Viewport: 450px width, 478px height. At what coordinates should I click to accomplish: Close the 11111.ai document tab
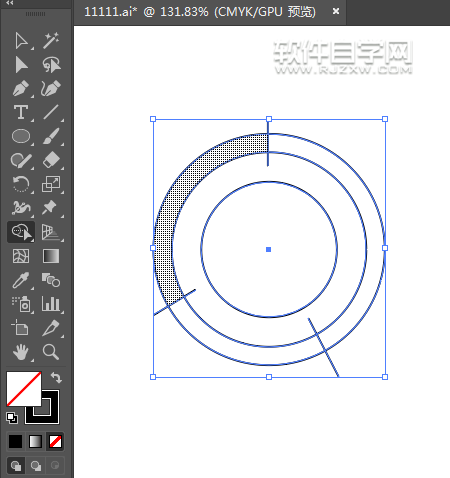coord(336,11)
